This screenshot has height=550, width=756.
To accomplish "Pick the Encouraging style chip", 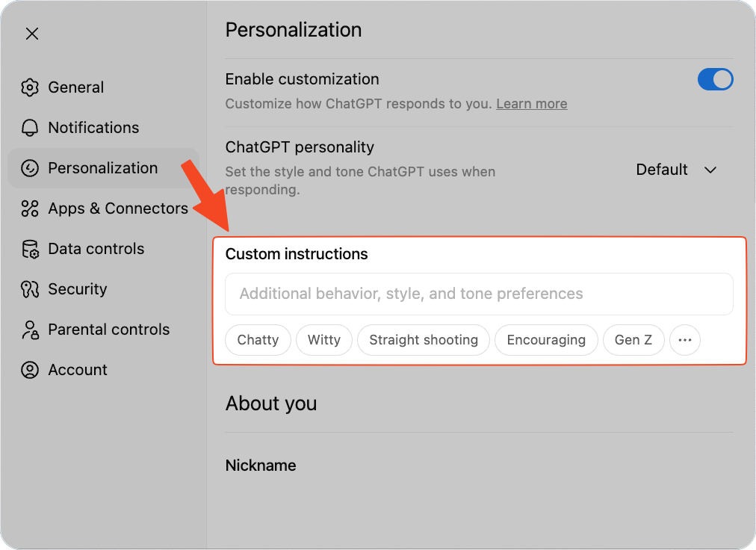I will click(546, 340).
